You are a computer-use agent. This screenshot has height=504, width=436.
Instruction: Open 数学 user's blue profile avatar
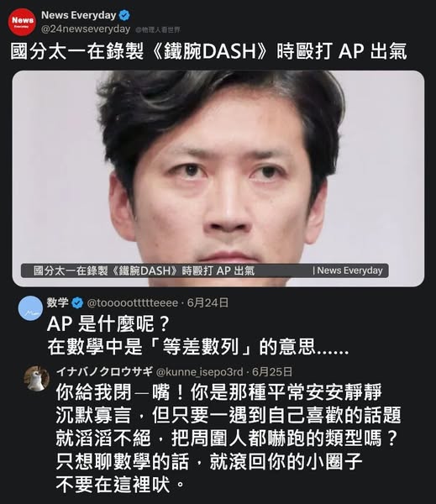click(x=30, y=308)
